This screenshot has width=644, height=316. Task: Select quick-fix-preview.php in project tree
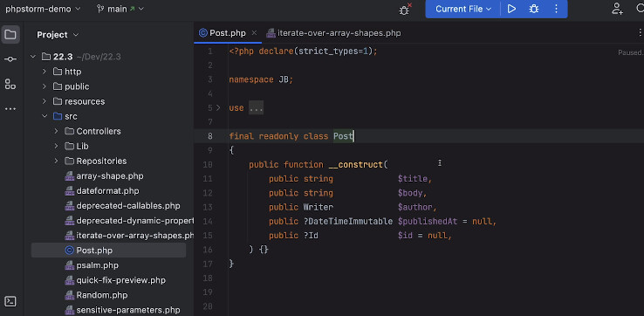[x=120, y=280]
